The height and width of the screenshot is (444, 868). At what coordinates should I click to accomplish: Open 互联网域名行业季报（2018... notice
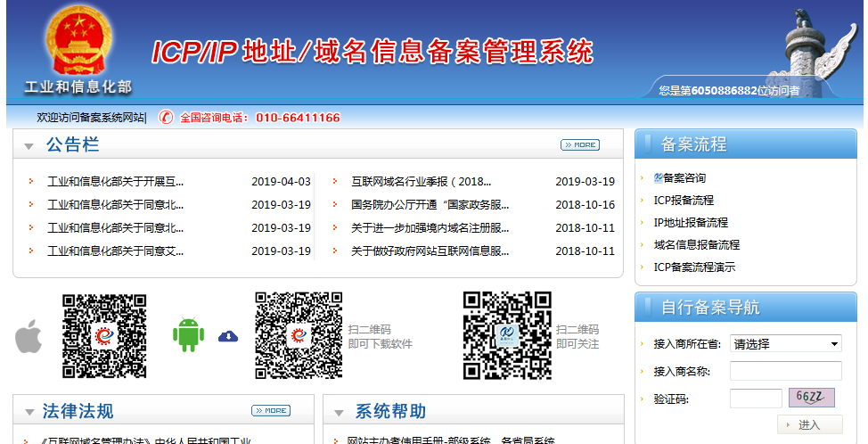tap(421, 182)
